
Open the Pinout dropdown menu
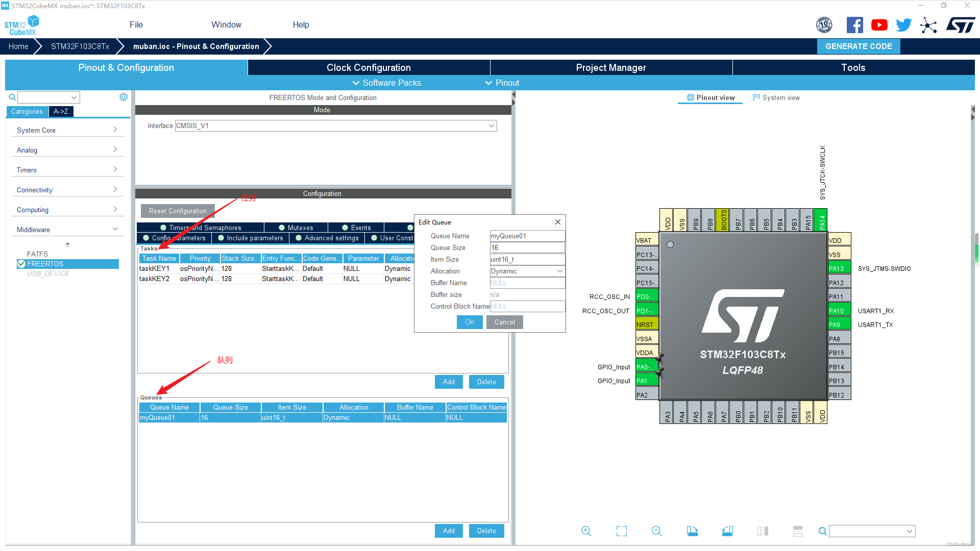point(502,83)
